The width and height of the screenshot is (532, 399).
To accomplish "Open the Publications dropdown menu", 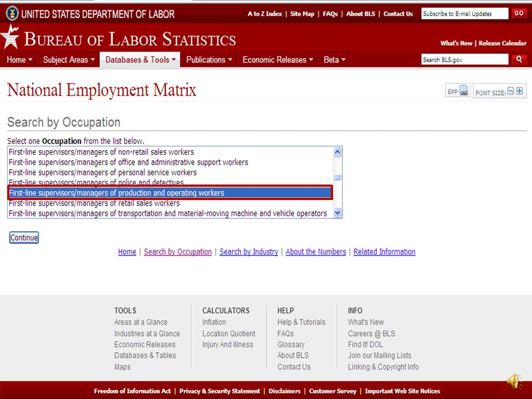I will tap(209, 60).
